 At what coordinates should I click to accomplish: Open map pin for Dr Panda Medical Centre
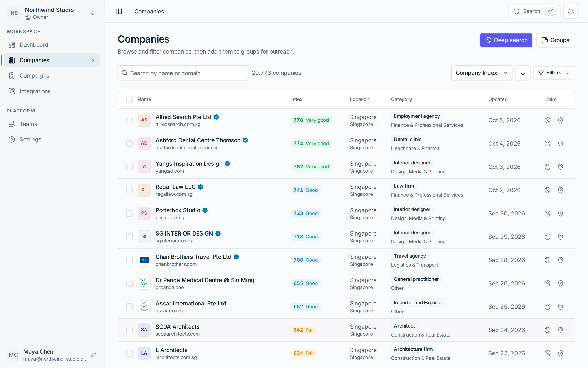561,283
